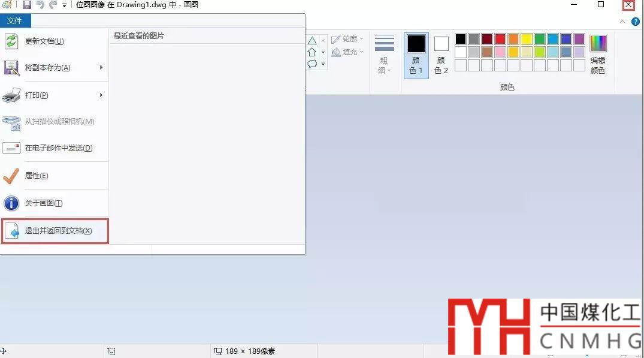
Task: Select 颜色 2 background color button
Action: 441,56
